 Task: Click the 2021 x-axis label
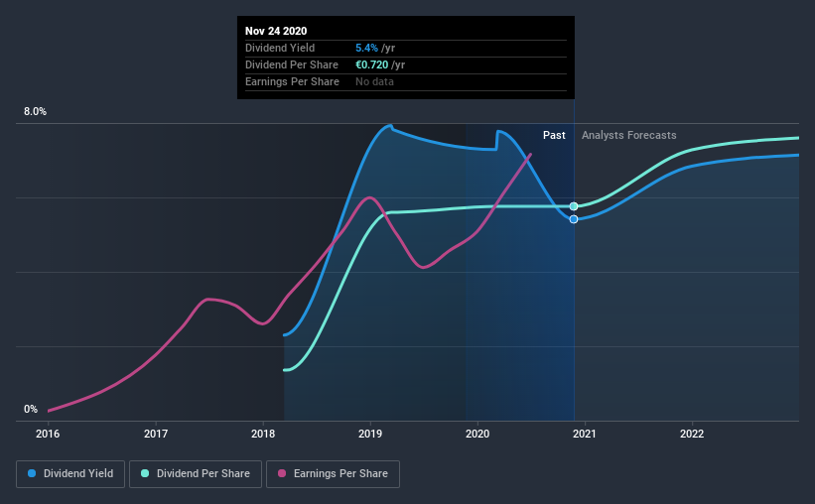click(585, 434)
